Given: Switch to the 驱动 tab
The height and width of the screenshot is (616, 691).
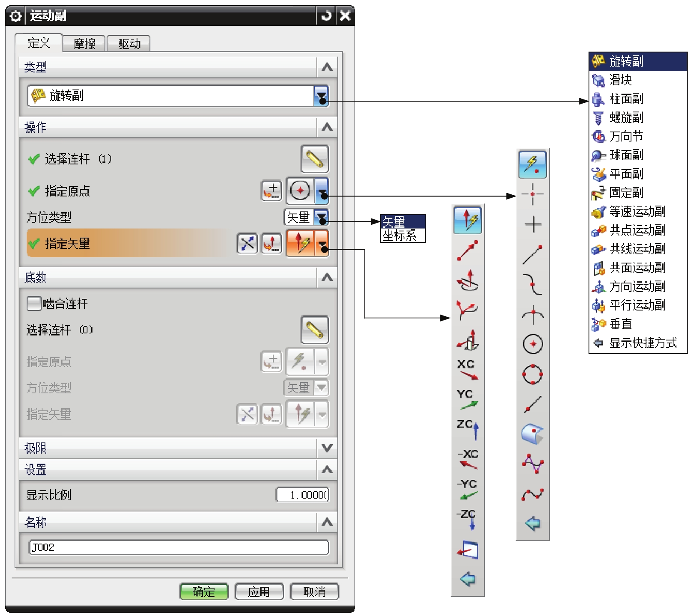Looking at the screenshot, I should coord(129,43).
